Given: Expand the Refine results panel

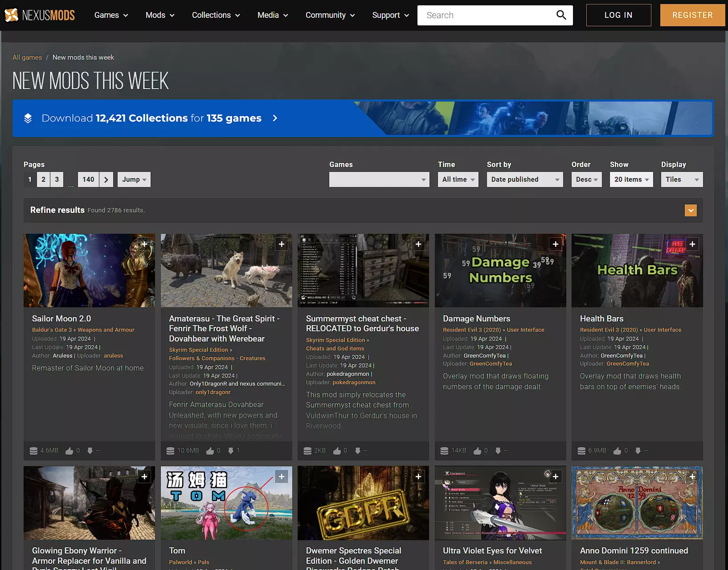Looking at the screenshot, I should coord(690,210).
